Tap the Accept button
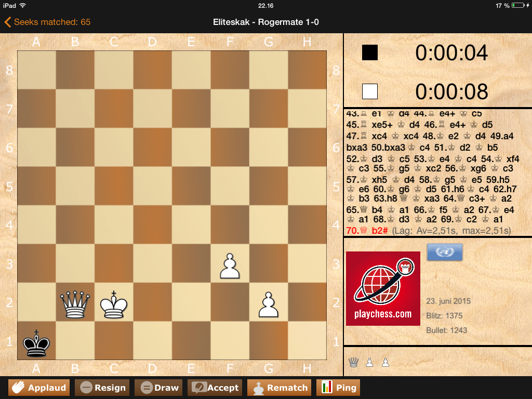This screenshot has width=532, height=399. [216, 388]
